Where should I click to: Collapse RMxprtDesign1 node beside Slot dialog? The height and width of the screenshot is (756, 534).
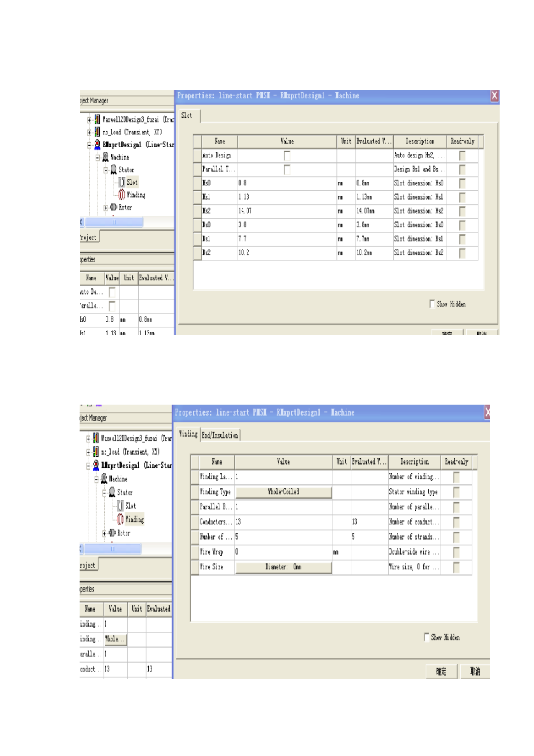[x=90, y=145]
